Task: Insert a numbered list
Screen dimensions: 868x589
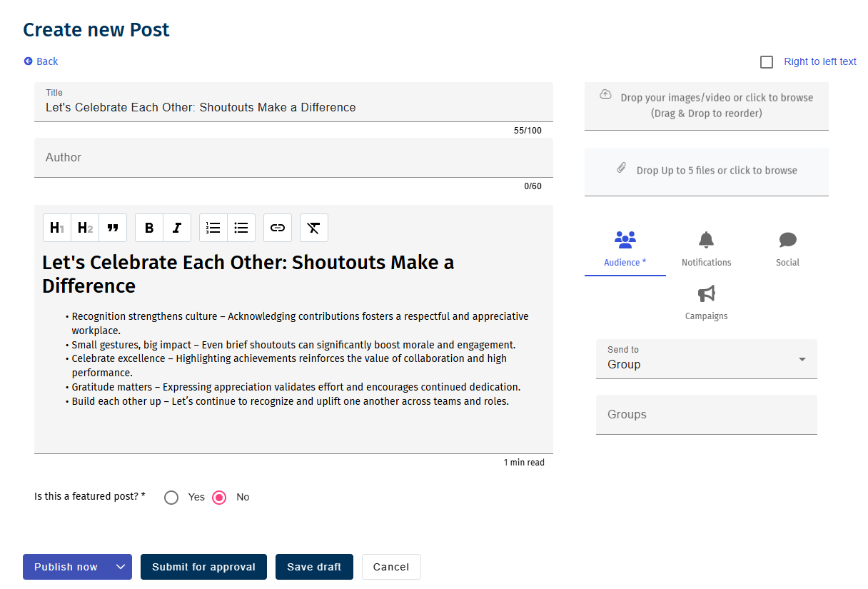Action: (213, 228)
